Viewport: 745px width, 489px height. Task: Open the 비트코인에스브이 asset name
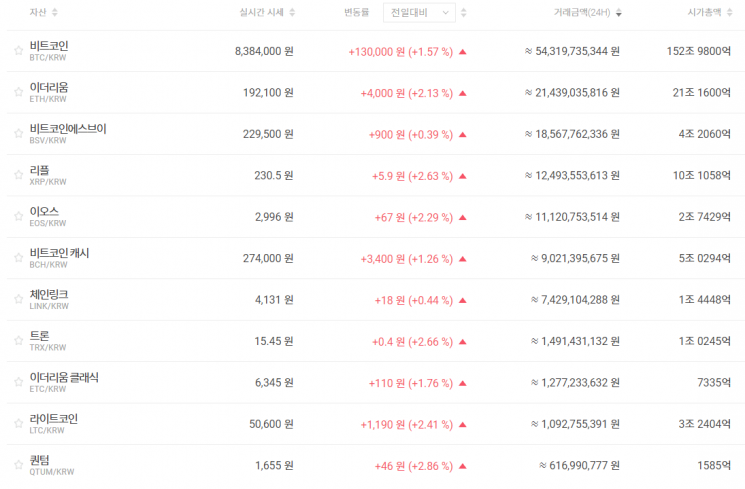pyautogui.click(x=68, y=128)
